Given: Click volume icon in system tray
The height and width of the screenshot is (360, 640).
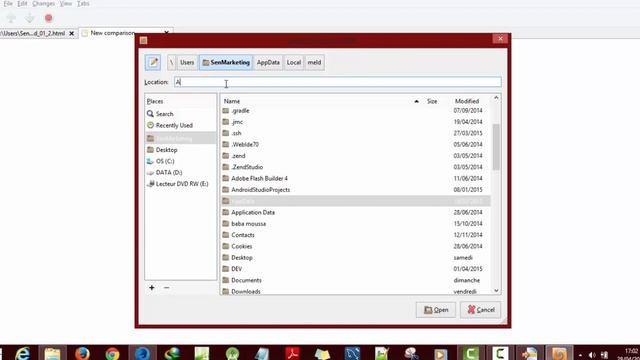Looking at the screenshot, I should point(592,355).
